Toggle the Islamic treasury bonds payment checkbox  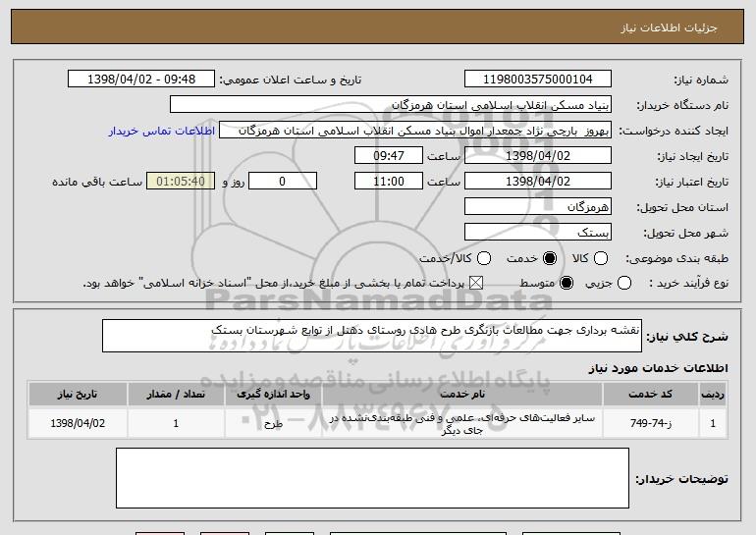[476, 283]
